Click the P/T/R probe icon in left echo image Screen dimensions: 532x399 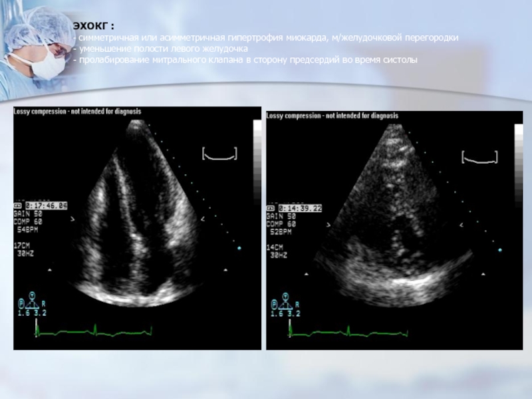tap(32, 301)
